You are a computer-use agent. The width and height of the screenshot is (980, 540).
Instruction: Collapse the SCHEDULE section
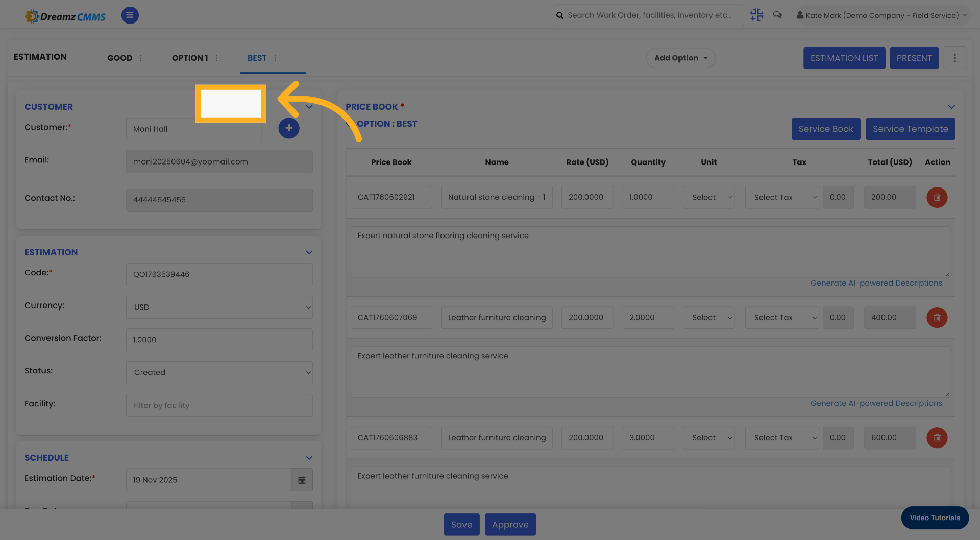(x=309, y=458)
